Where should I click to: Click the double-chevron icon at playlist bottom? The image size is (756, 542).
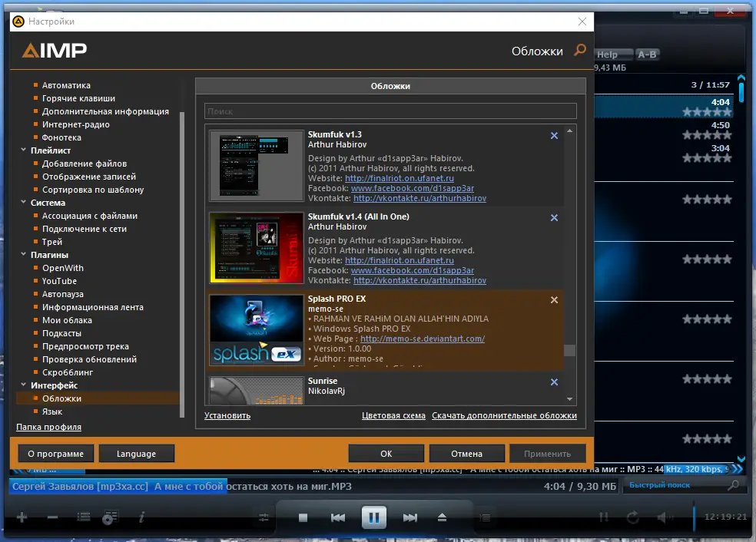pos(738,469)
